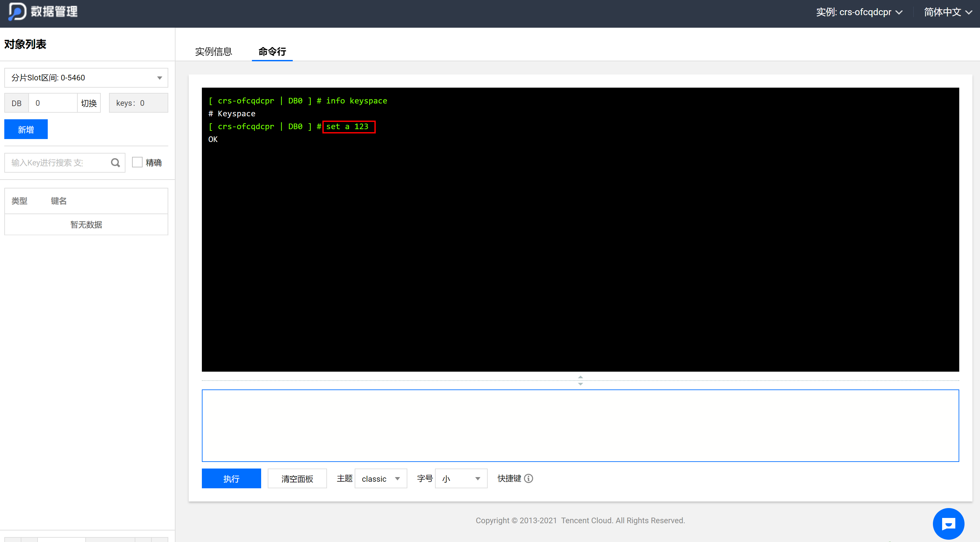Image resolution: width=980 pixels, height=542 pixels.
Task: Click the 切换 DB switch button
Action: (89, 103)
